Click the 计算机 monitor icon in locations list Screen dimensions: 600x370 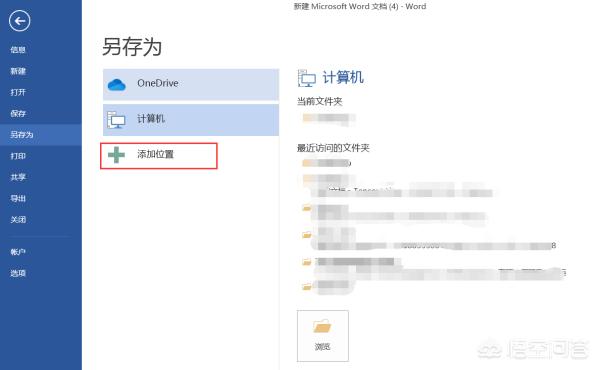116,119
